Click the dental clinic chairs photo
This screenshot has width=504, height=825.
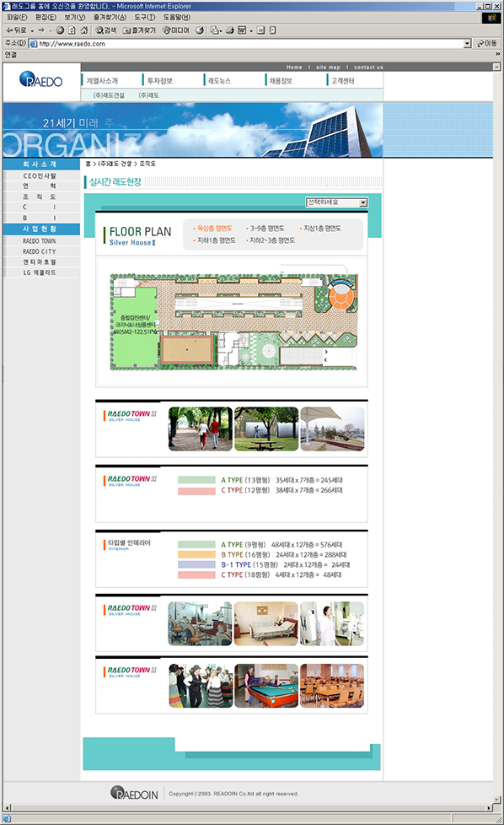click(200, 624)
